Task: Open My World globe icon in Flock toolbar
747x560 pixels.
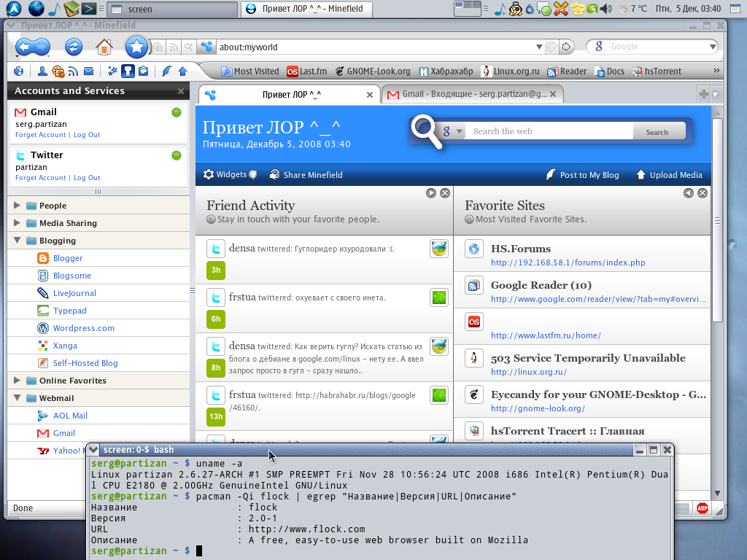Action: point(18,71)
